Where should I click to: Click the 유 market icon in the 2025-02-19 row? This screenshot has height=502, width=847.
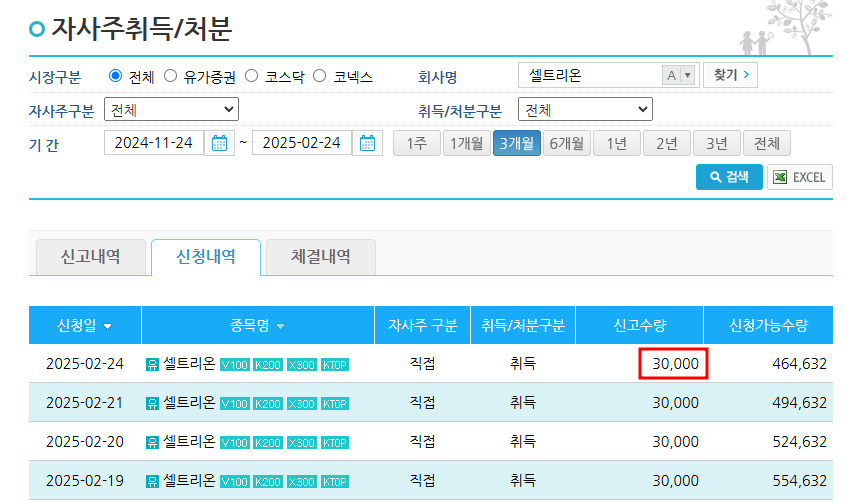pyautogui.click(x=152, y=481)
